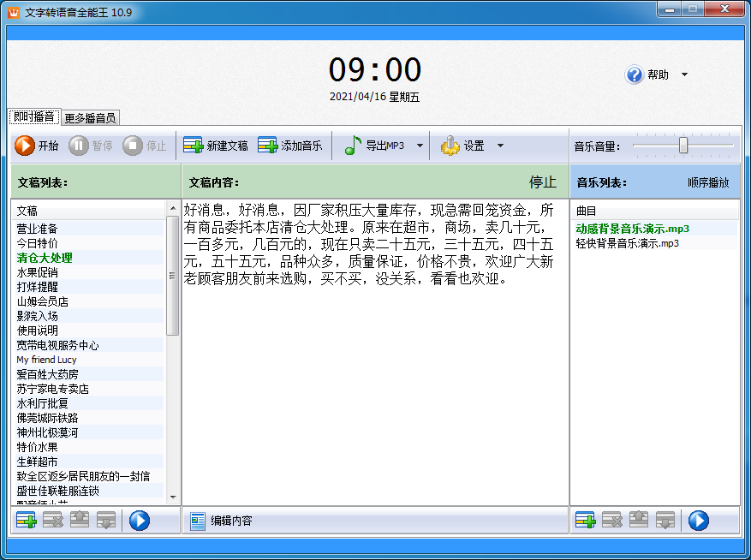
Task: Click the 添加音乐 add music icon
Action: 268,146
